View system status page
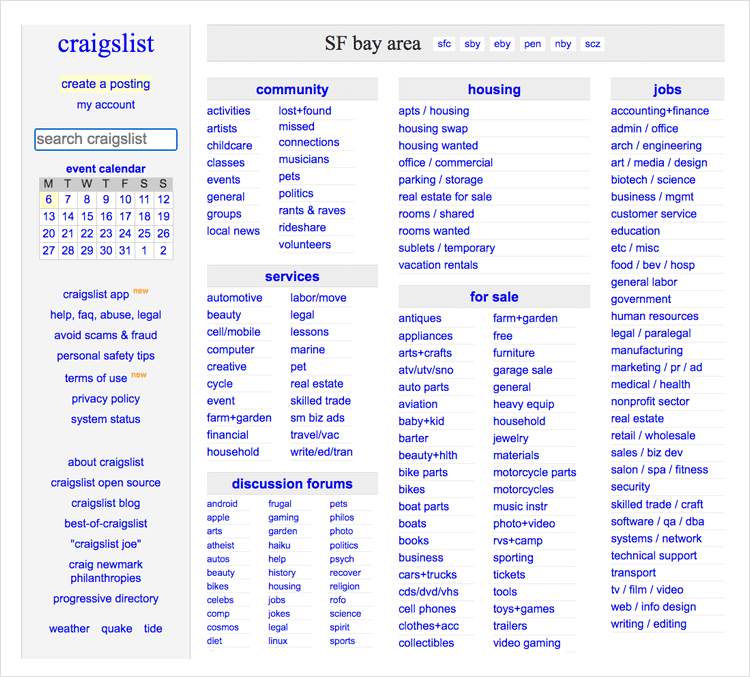Screen dimensions: 750x677 click(106, 419)
